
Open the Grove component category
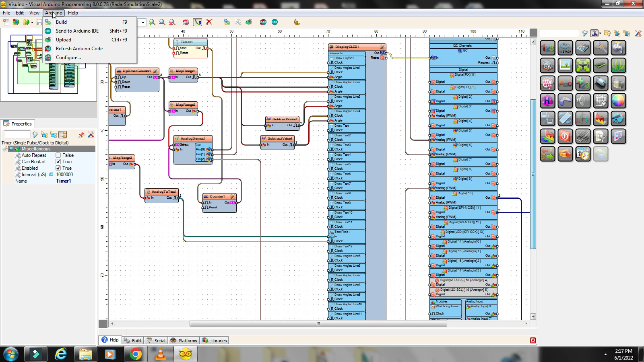point(618,66)
